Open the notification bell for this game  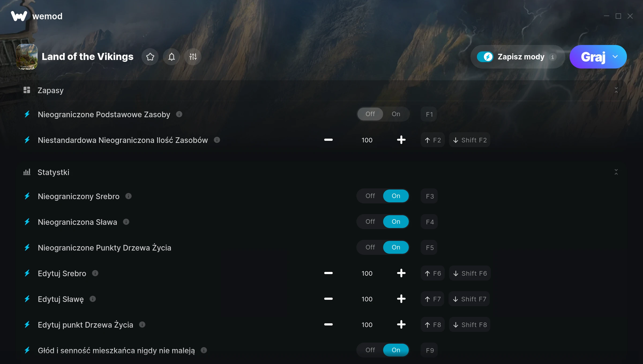(171, 57)
